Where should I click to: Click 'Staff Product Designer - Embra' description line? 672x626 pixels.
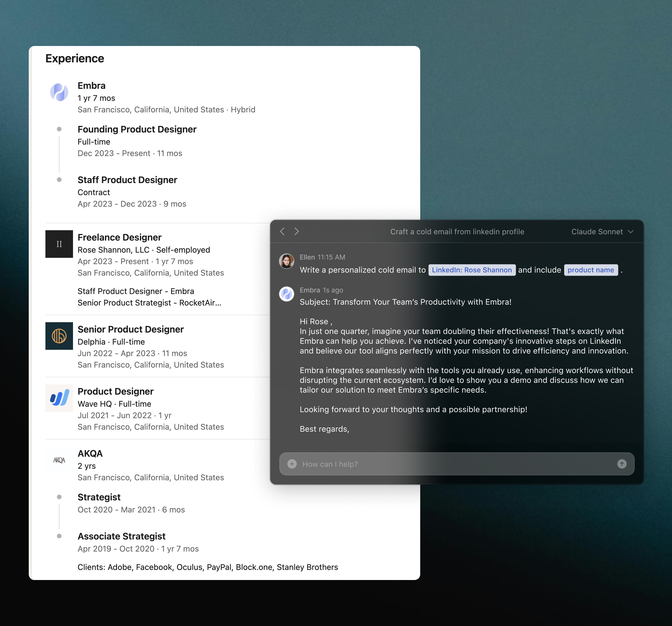(x=136, y=291)
